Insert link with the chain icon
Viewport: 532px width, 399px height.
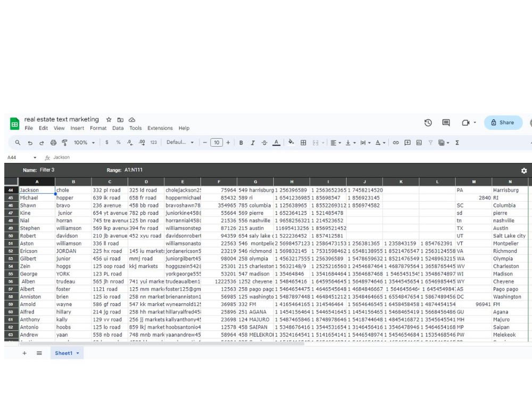point(396,143)
